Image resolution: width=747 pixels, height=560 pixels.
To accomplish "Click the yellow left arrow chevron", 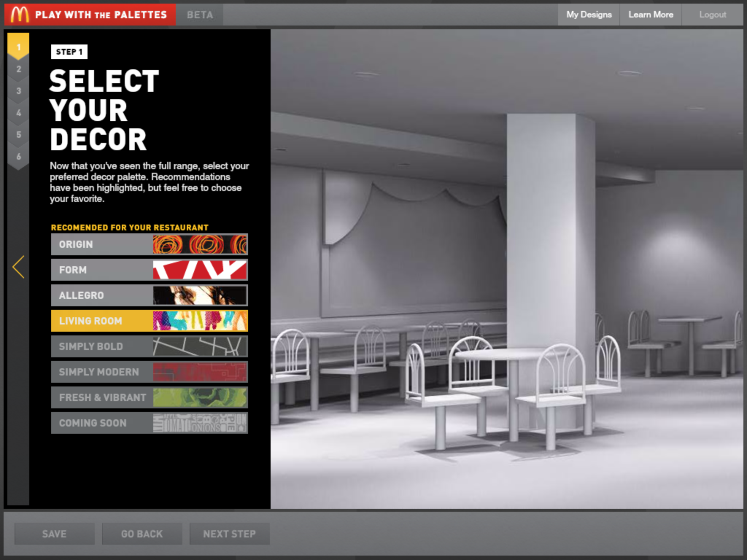I will tap(19, 267).
